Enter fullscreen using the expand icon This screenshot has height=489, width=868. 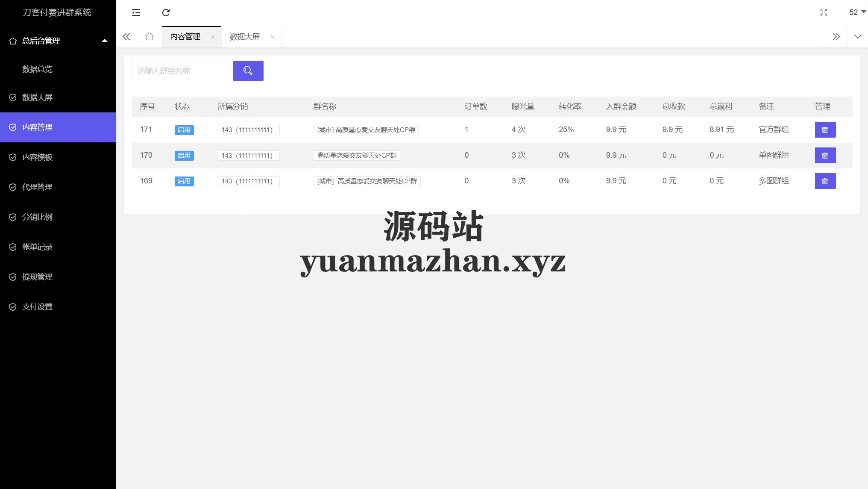(x=824, y=12)
